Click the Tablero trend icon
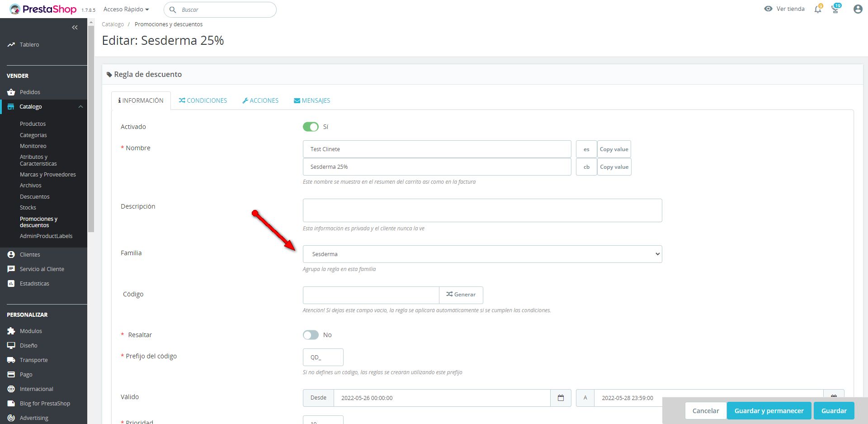The image size is (868, 424). (x=11, y=45)
